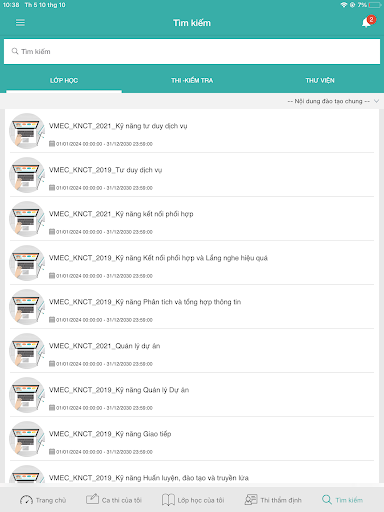Viewport: 384px width, 512px height.
Task: Tap the red notification badge showing 2
Action: coord(371,19)
